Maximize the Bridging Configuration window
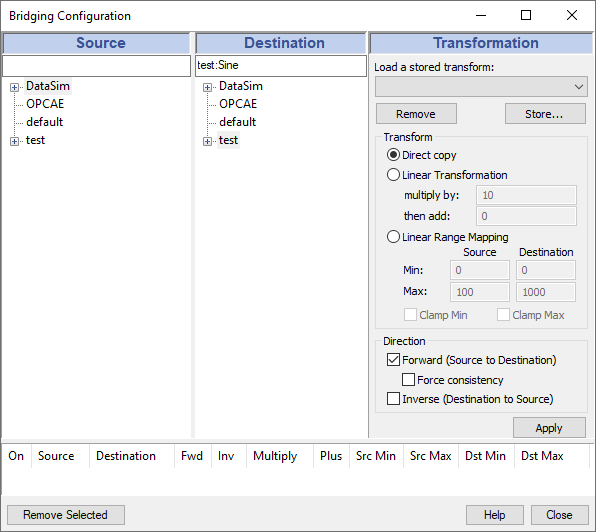596x532 pixels. pos(526,16)
